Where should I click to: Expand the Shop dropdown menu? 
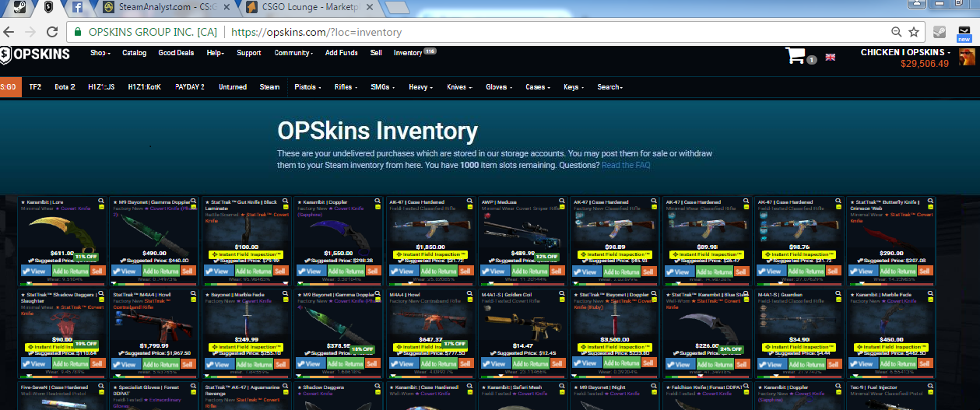(100, 53)
